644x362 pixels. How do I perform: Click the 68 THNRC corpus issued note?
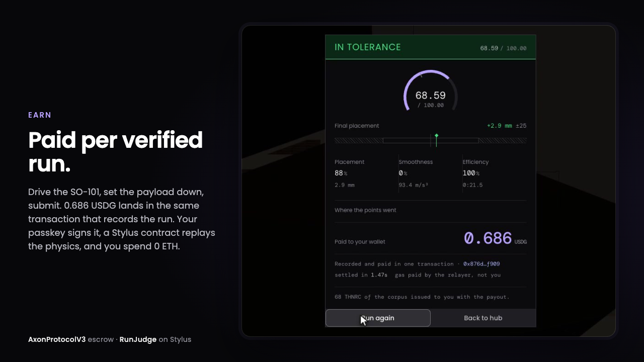click(x=422, y=297)
